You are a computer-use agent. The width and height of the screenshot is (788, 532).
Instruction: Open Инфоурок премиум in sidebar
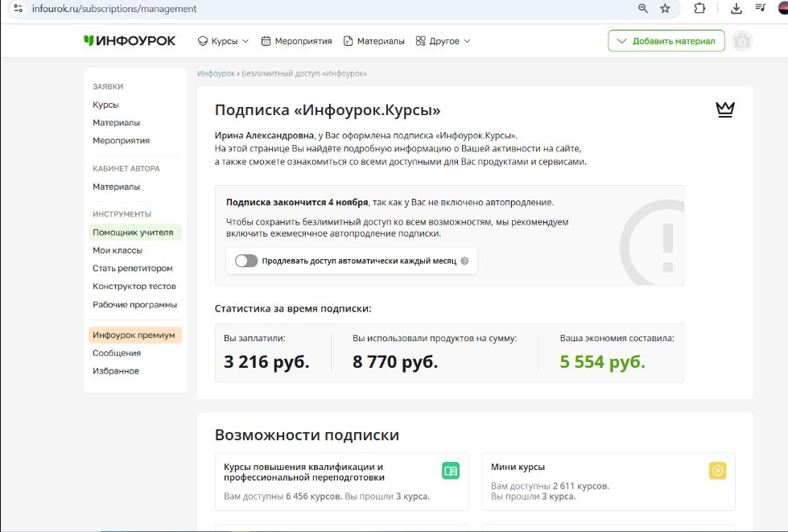[133, 335]
